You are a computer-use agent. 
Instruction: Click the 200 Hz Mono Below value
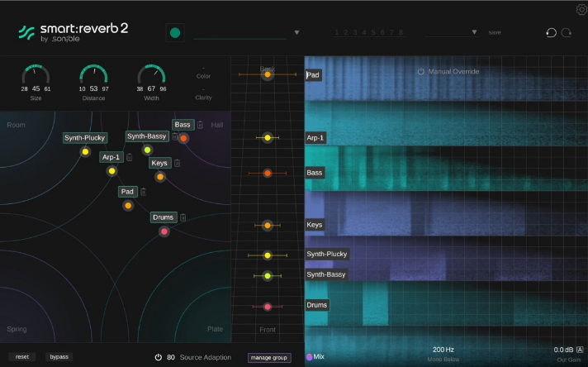pyautogui.click(x=443, y=350)
